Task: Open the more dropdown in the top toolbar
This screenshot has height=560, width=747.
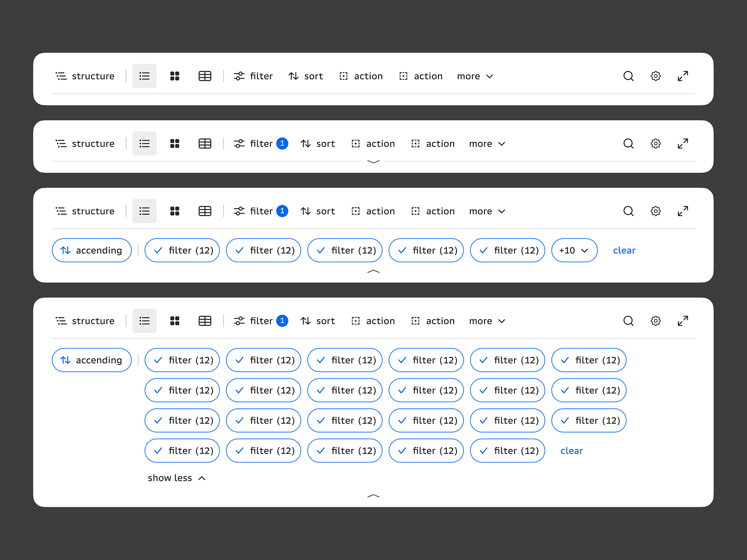Action: tap(474, 76)
